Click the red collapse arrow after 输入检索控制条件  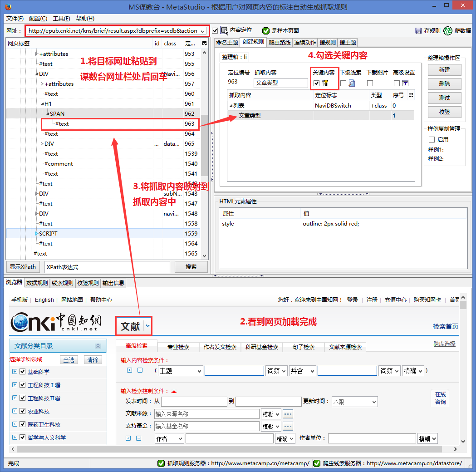(x=174, y=391)
